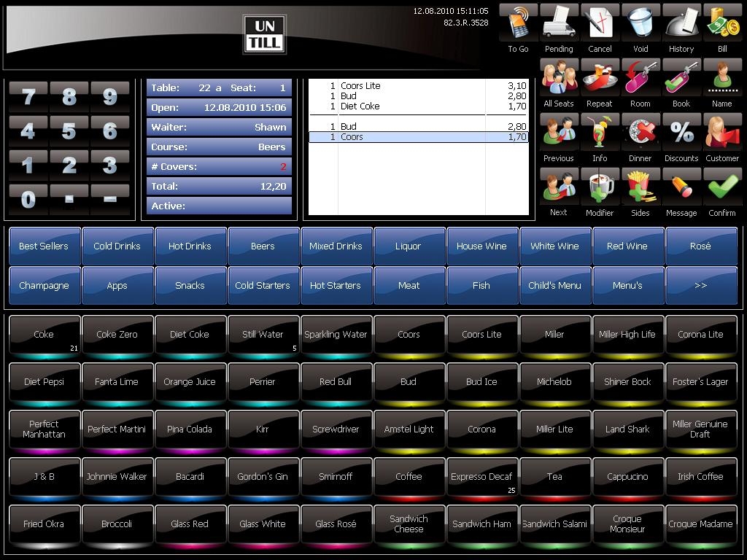Show more categories with >> button
Screen dimensions: 747x560
coord(700,286)
